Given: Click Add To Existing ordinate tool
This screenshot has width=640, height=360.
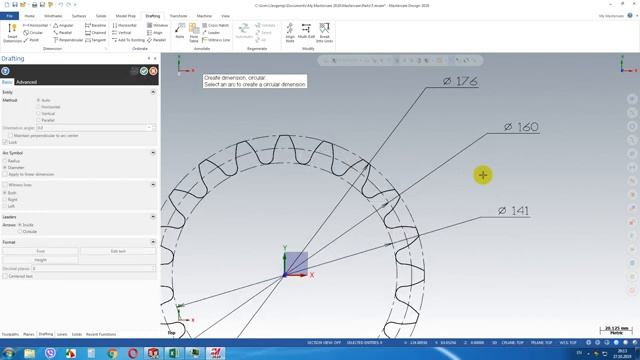Looking at the screenshot, I should pyautogui.click(x=128, y=40).
